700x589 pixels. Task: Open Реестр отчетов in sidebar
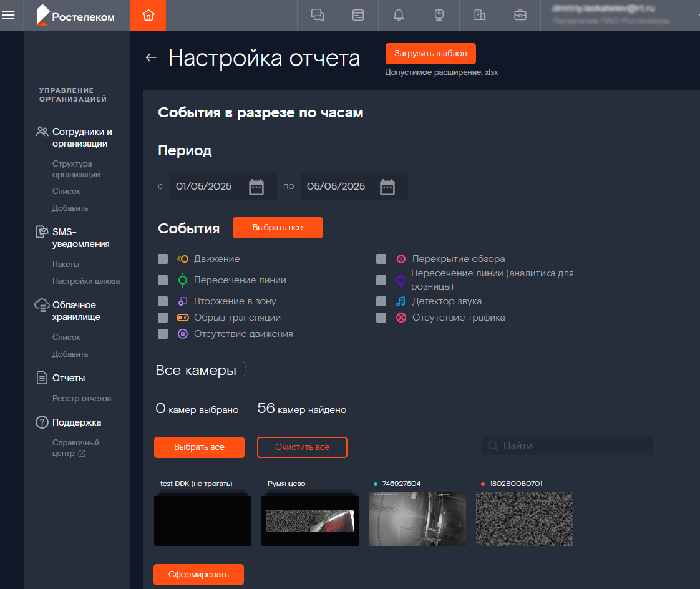82,398
